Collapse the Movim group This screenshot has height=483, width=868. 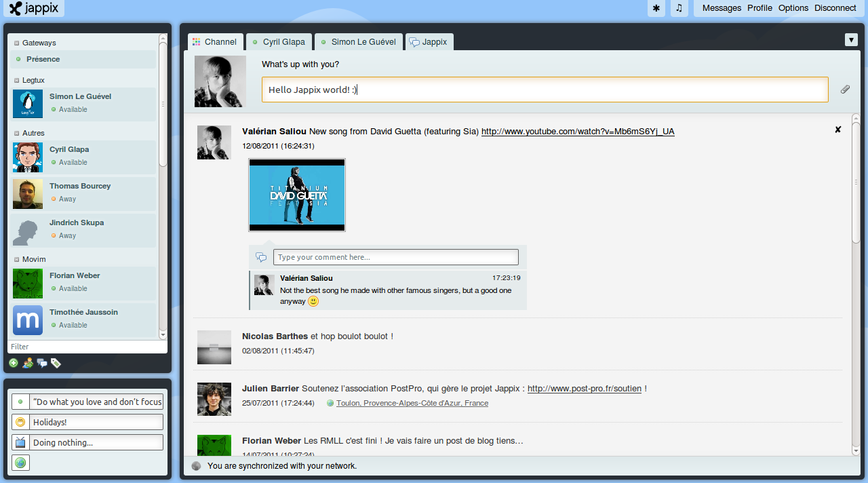17,259
